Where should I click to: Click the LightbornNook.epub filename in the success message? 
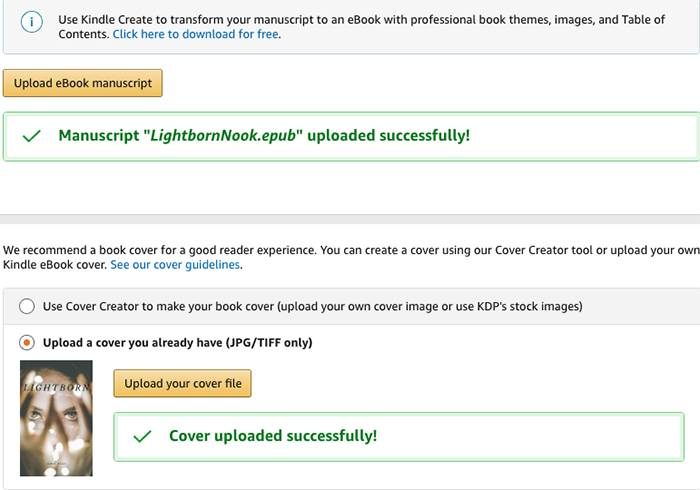coord(223,136)
